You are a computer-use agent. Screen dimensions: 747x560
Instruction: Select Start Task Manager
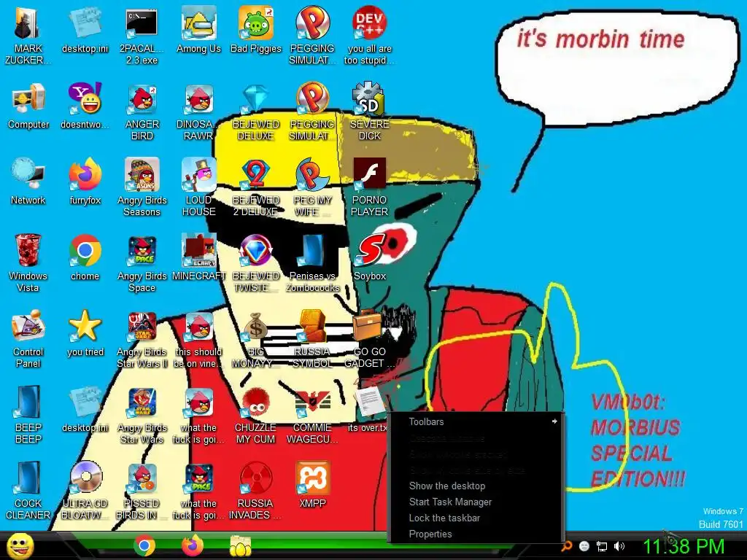click(x=476, y=502)
